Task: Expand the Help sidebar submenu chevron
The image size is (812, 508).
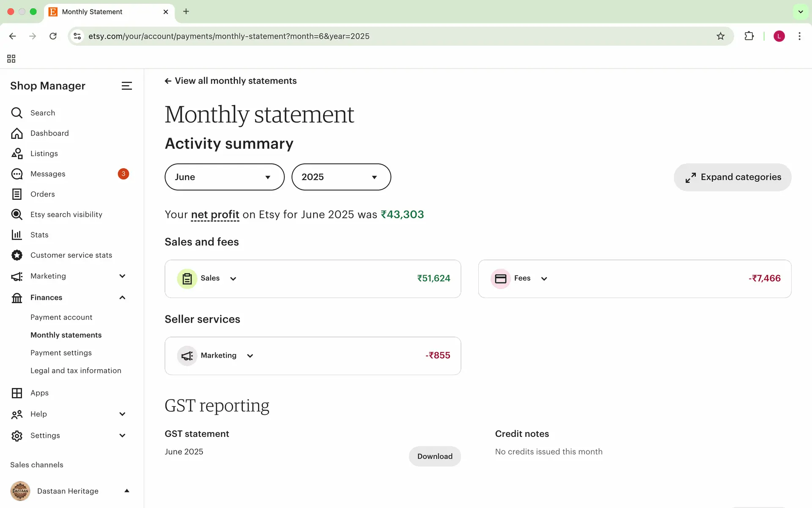Action: [122, 414]
